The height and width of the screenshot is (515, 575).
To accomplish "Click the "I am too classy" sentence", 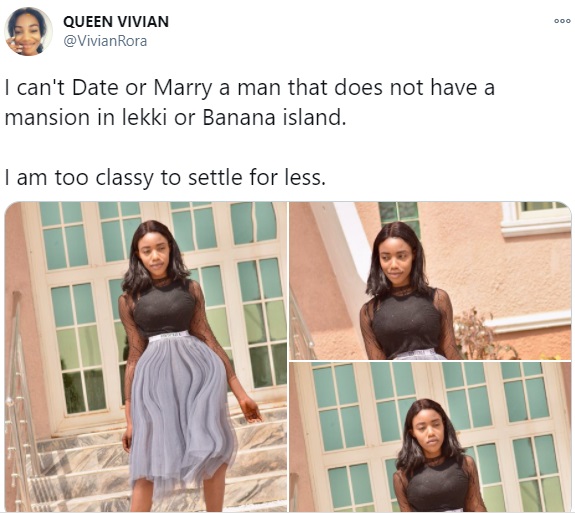I will coord(165,178).
